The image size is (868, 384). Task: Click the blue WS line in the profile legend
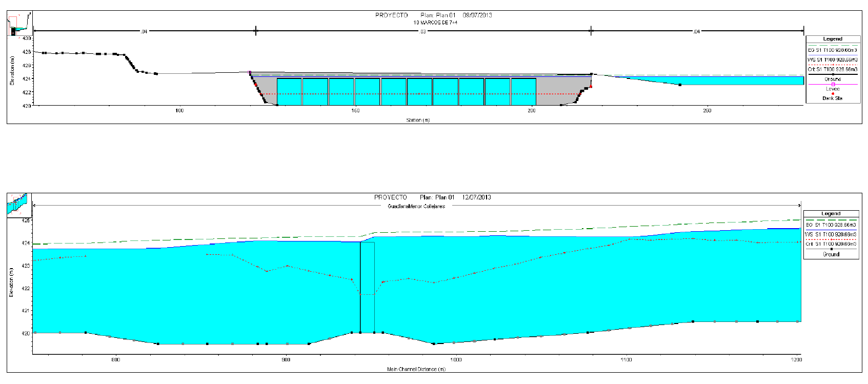click(831, 230)
